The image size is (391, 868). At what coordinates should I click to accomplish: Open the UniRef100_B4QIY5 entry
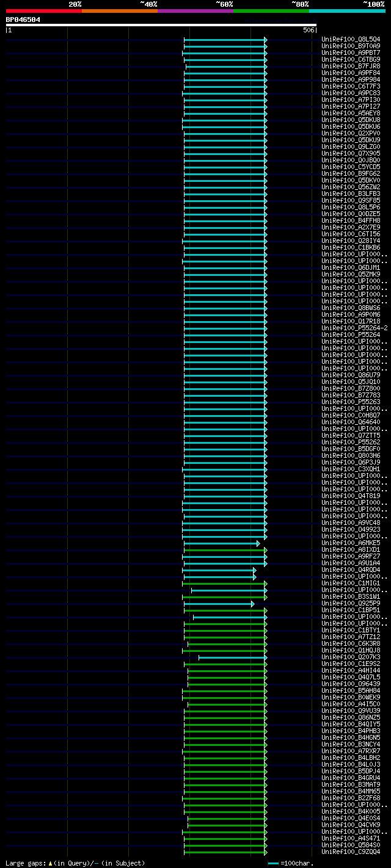(351, 724)
